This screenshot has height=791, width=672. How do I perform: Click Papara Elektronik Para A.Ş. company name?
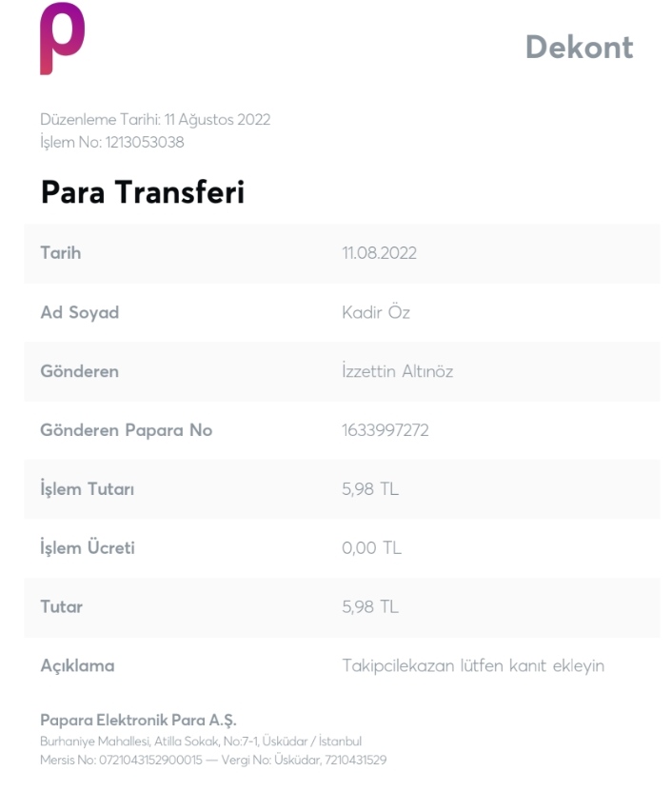point(138,721)
